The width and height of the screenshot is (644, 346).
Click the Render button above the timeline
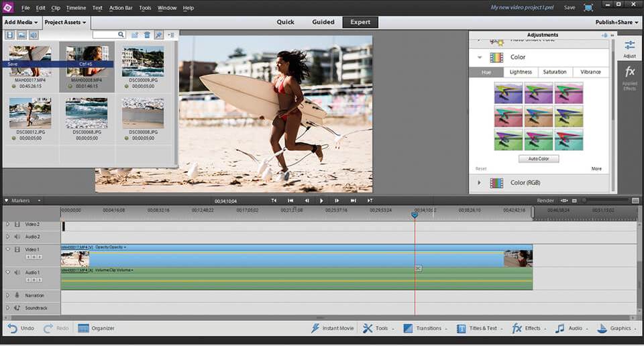pos(545,200)
